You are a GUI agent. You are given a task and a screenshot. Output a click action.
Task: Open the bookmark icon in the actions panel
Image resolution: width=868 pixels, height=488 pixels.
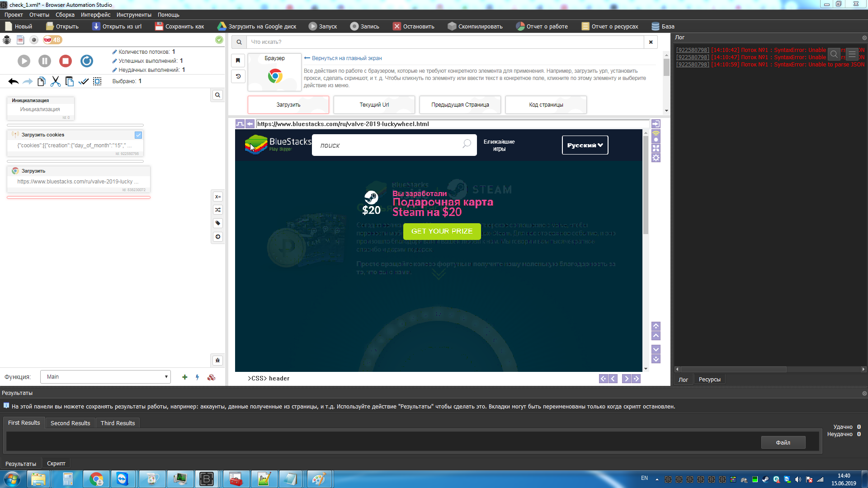coord(238,61)
